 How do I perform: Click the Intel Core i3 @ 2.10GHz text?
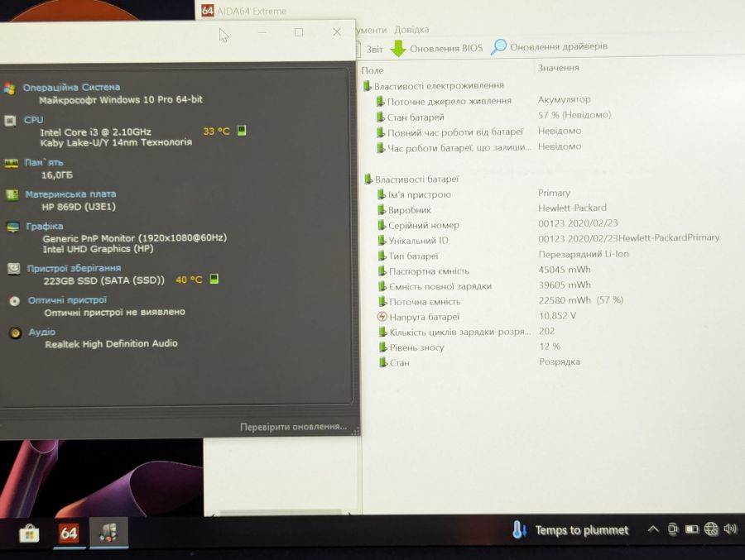(x=95, y=132)
